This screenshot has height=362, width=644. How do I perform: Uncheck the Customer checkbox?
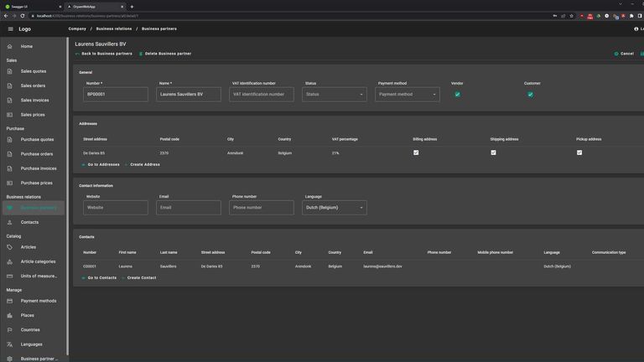click(530, 95)
